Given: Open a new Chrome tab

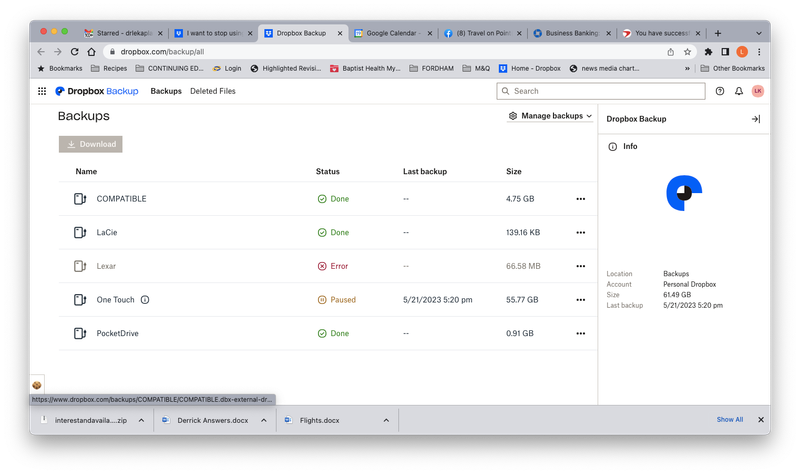Looking at the screenshot, I should point(718,33).
